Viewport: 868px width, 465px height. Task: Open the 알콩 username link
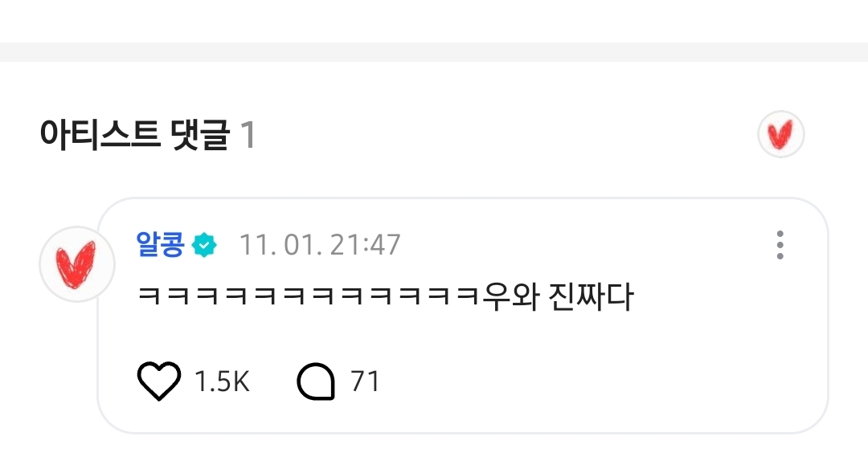point(160,244)
